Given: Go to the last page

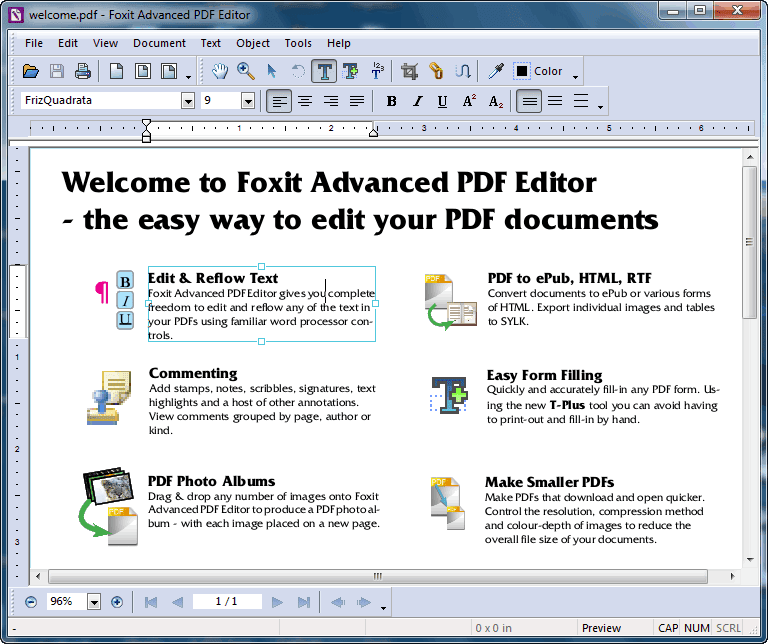Looking at the screenshot, I should (304, 602).
